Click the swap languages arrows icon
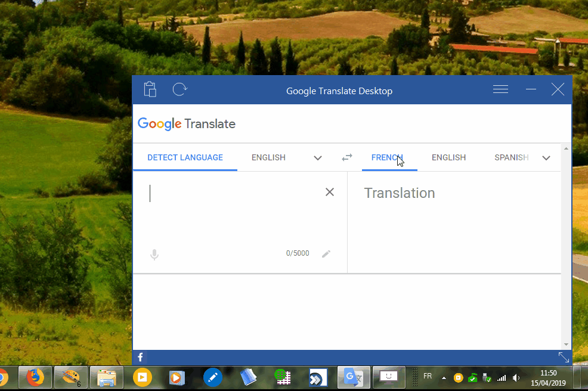The image size is (588, 391). pyautogui.click(x=347, y=157)
